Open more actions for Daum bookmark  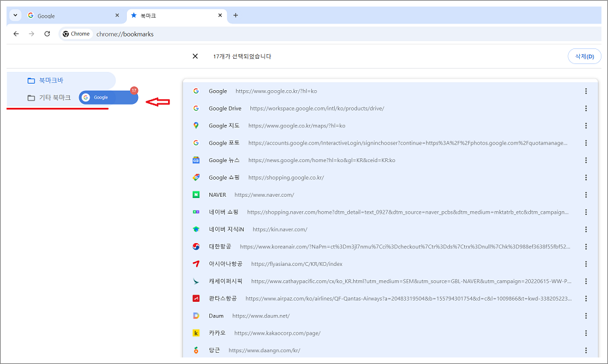586,316
